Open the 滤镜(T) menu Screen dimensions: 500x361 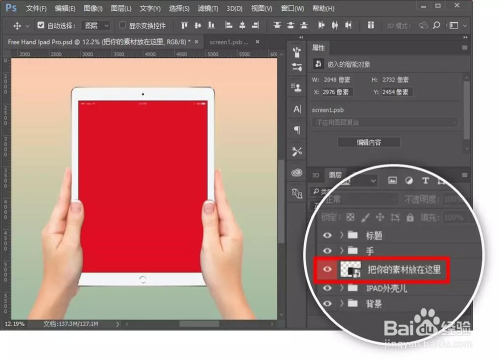[208, 8]
